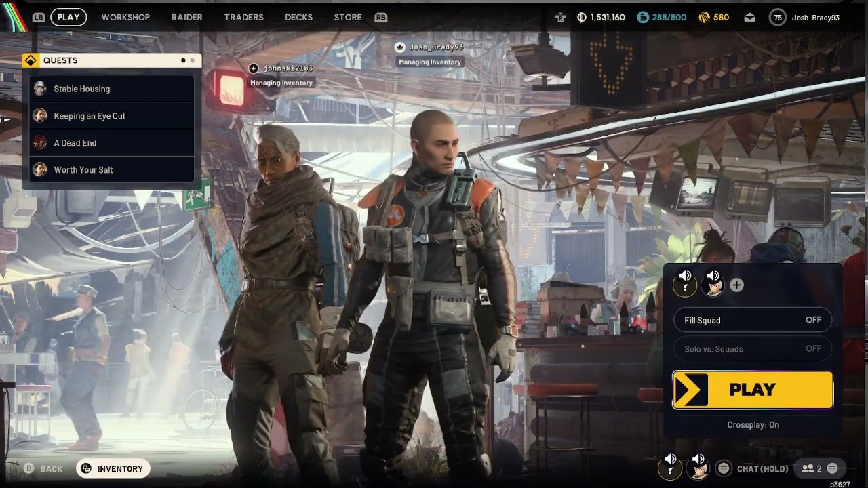
Task: Click the johnski2103 player nameplate
Action: coord(288,68)
